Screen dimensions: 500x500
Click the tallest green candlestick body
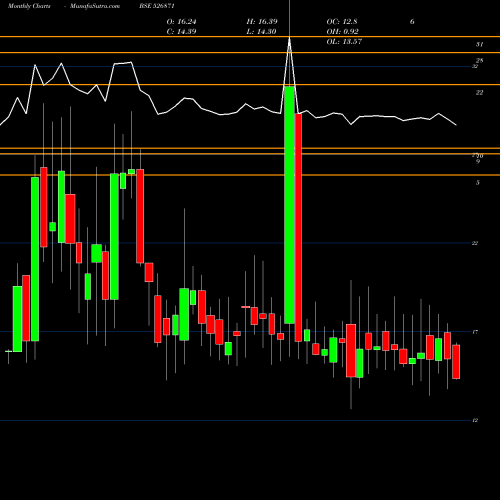289,205
